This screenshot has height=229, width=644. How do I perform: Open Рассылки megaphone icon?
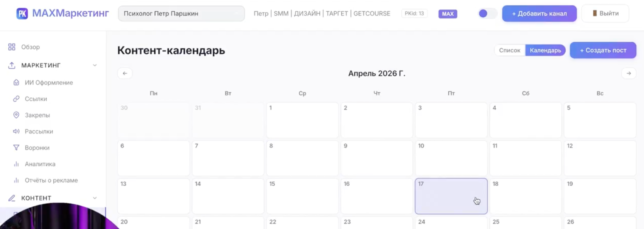click(x=16, y=131)
